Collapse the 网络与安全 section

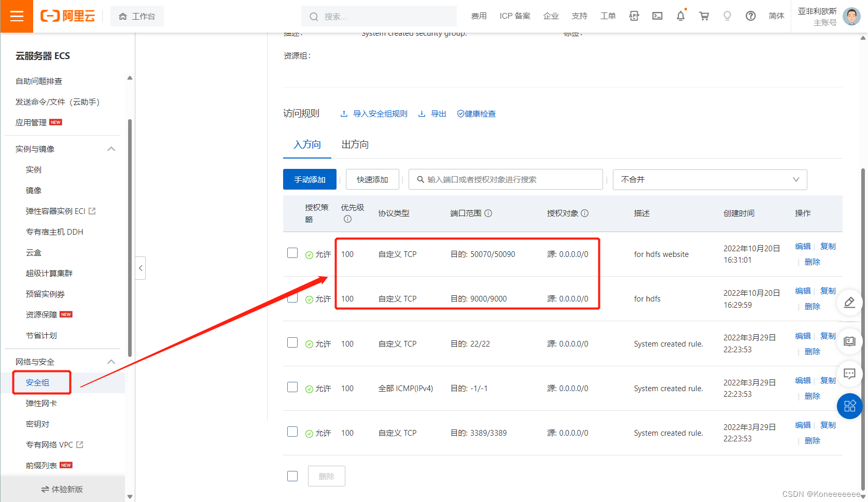[x=111, y=362]
